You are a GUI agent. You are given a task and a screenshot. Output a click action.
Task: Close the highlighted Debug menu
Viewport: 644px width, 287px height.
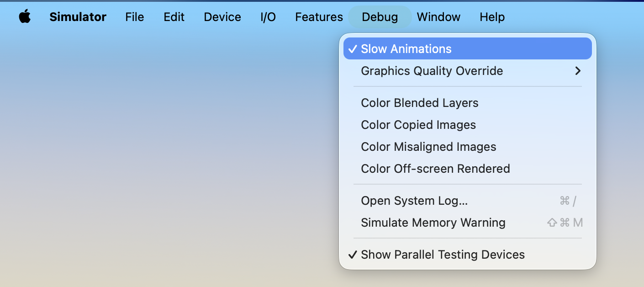click(380, 17)
